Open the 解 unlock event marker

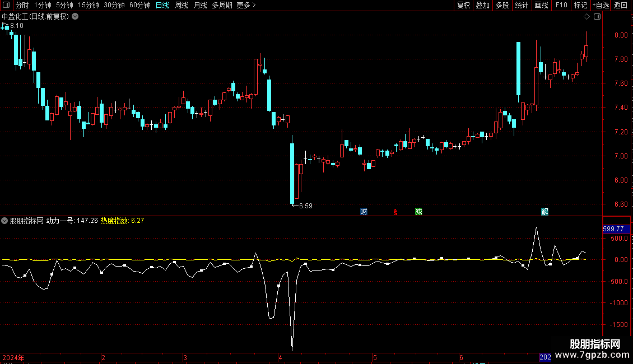click(544, 212)
